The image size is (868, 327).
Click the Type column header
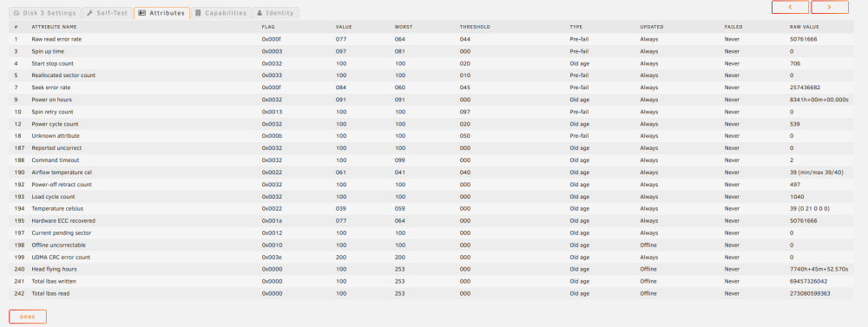pyautogui.click(x=576, y=27)
